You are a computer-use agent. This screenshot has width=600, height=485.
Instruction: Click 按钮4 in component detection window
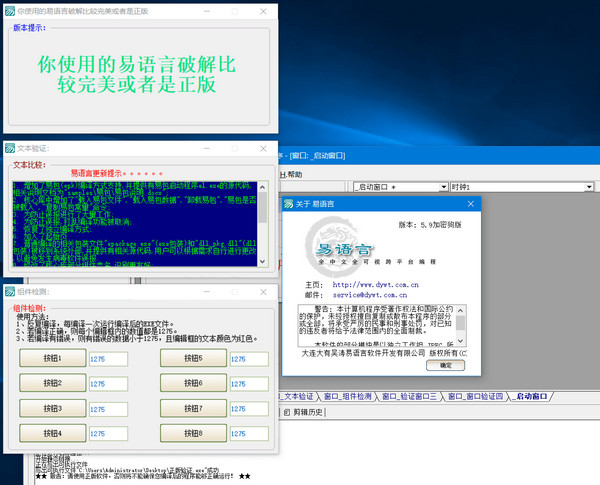(53, 433)
